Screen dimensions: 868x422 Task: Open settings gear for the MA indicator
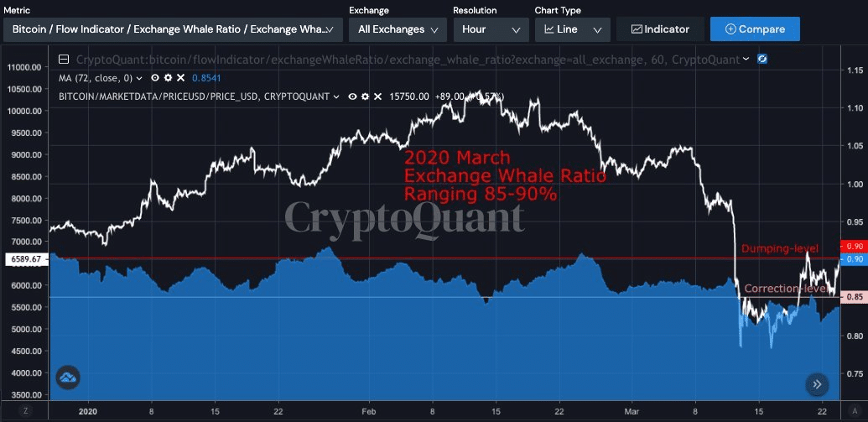(168, 78)
